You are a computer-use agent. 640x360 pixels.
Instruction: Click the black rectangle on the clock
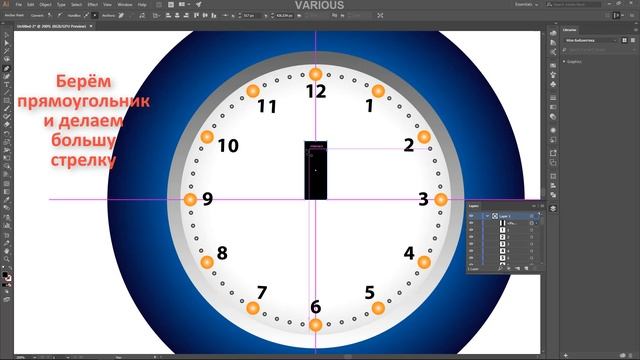point(316,170)
